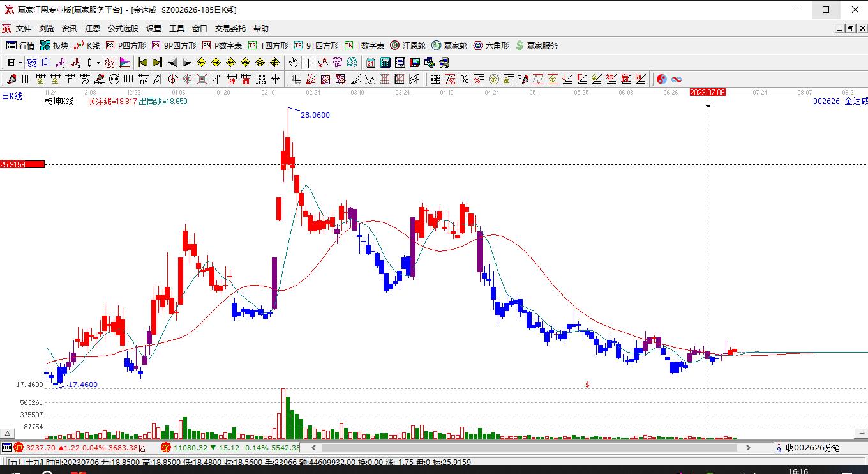Screen dimensions: 868x474
Task: Open the 江恩轮 Gann wheel
Action: (408, 45)
